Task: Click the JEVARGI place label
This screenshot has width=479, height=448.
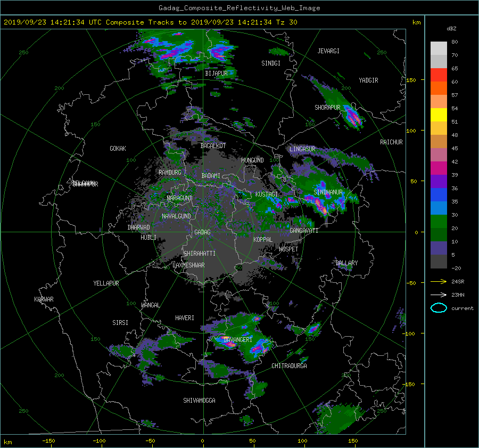Action: (328, 51)
